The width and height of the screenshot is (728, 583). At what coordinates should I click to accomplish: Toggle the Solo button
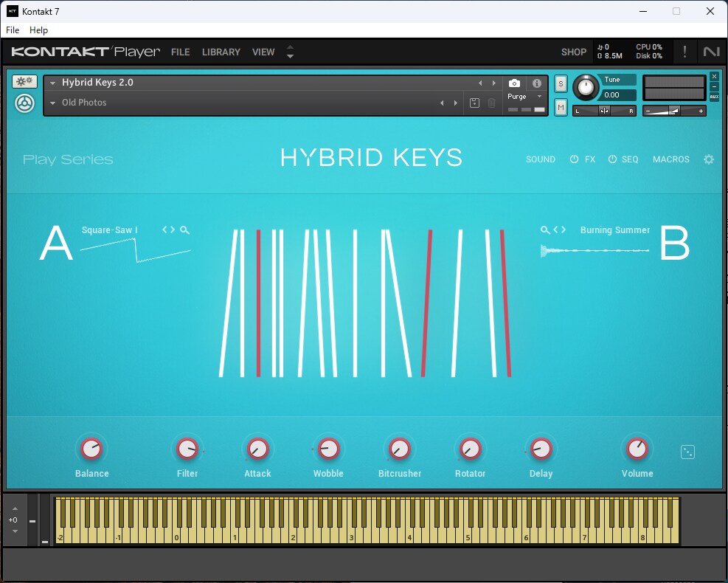click(561, 83)
